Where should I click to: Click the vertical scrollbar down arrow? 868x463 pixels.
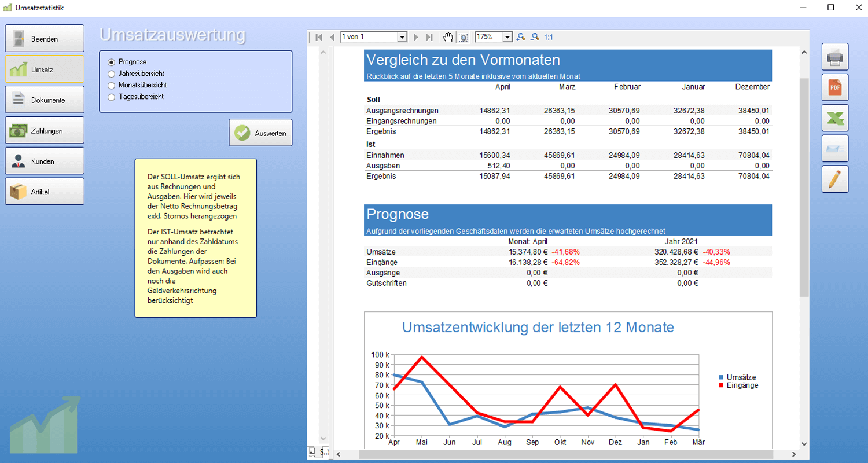pos(804,444)
